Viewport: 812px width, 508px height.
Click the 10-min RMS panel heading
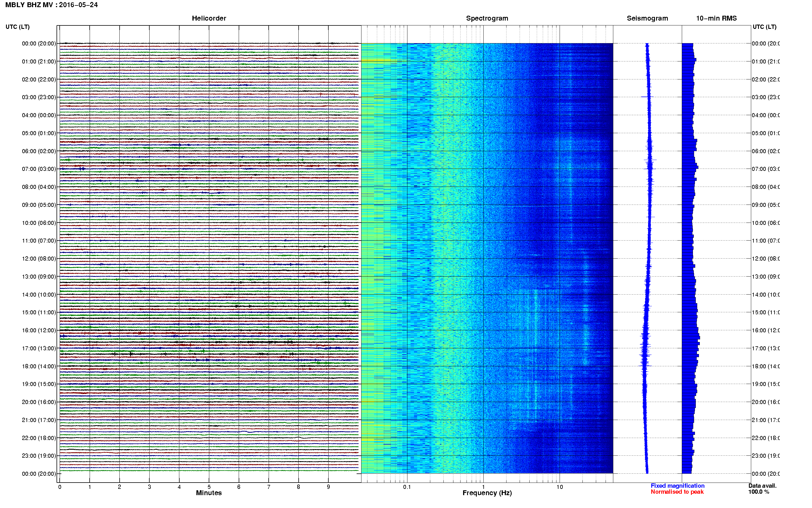tap(716, 18)
